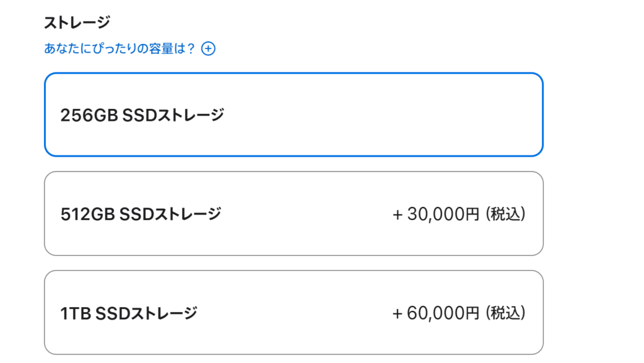The width and height of the screenshot is (644, 363).
Task: Click (税込) label in the 1TB row
Action: pos(505,313)
